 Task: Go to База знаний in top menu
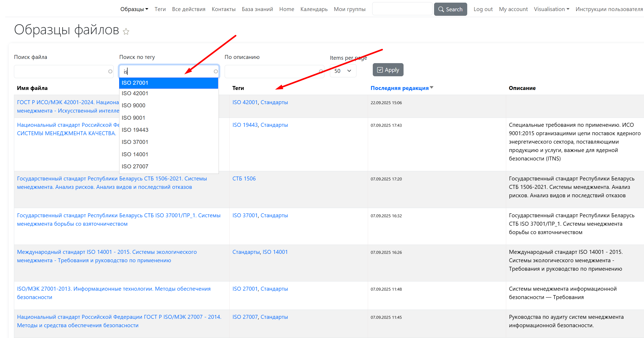[x=257, y=9]
